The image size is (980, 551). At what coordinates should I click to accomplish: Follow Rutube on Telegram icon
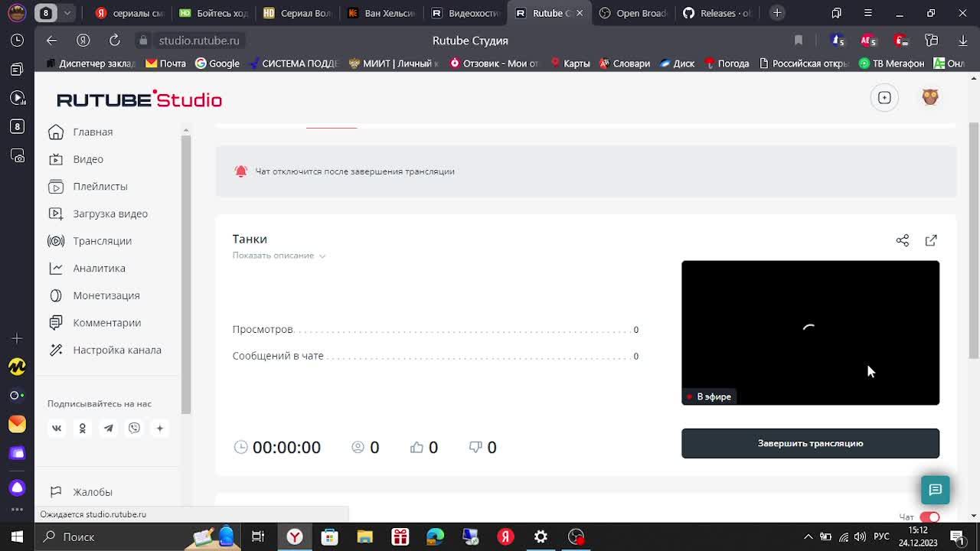point(109,429)
